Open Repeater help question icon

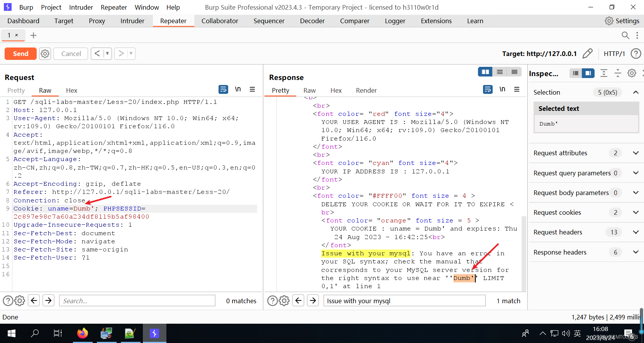[x=636, y=54]
